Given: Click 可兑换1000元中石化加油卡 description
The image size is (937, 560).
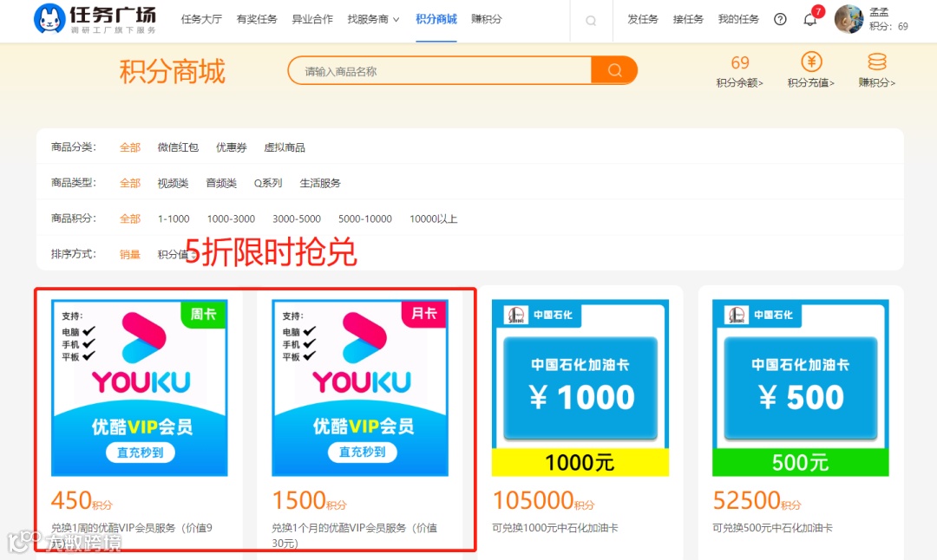Looking at the screenshot, I should pos(555,528).
